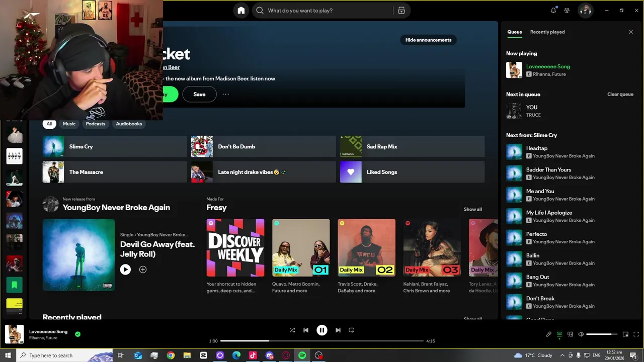Viewport: 644px width, 362px height.
Task: Open Late night drake vibes tile
Action: pyautogui.click(x=263, y=172)
